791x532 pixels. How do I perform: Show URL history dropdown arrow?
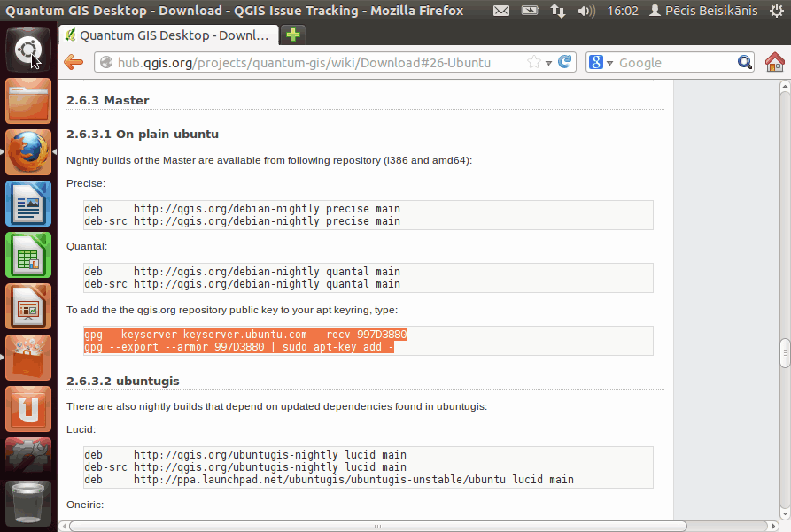[548, 63]
